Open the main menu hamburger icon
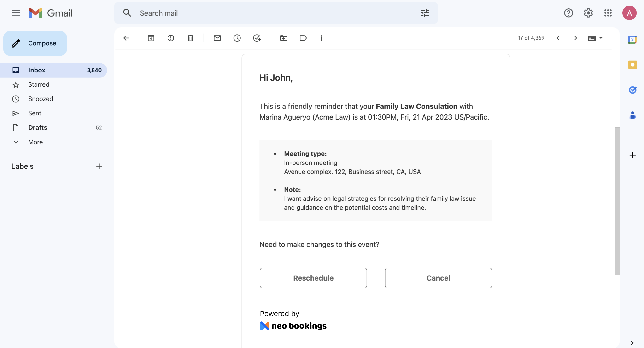This screenshot has height=348, width=644. (16, 13)
